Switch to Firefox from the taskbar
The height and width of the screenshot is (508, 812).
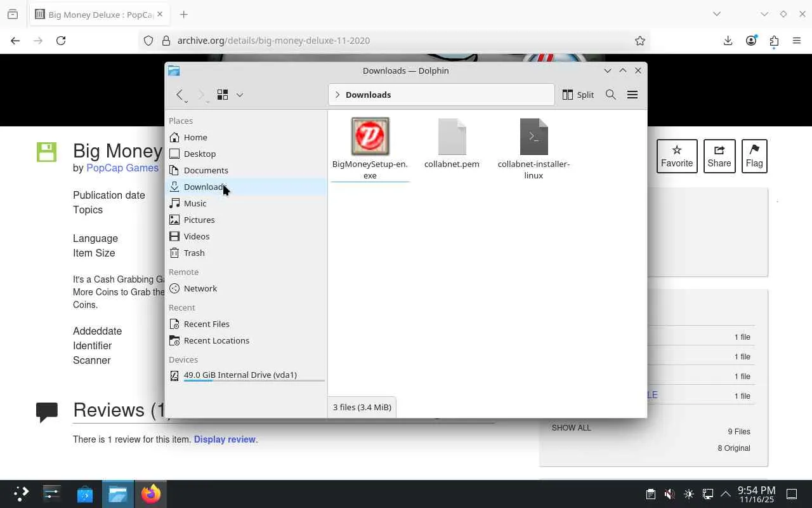(x=151, y=493)
